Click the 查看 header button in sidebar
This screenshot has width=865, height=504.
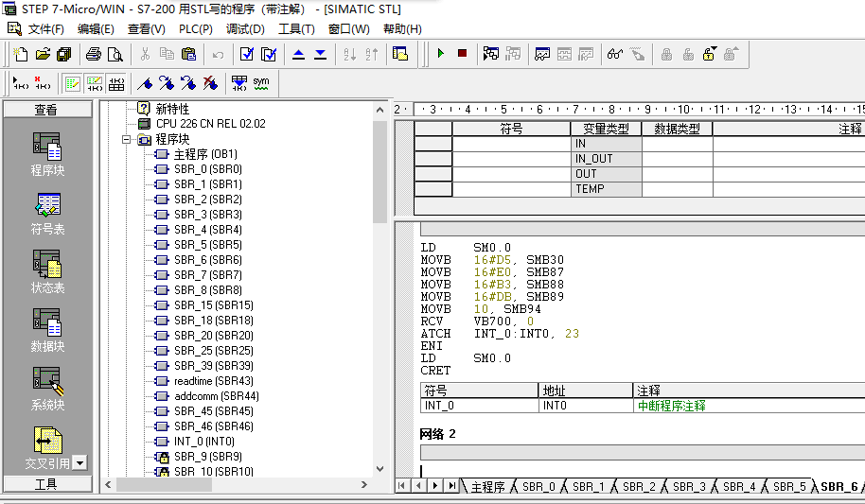[x=46, y=110]
